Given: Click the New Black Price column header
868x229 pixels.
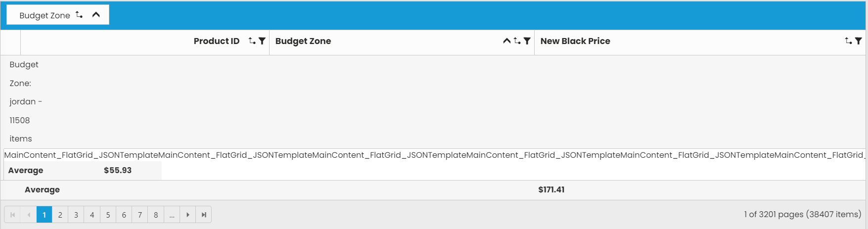Looking at the screenshot, I should point(575,41).
